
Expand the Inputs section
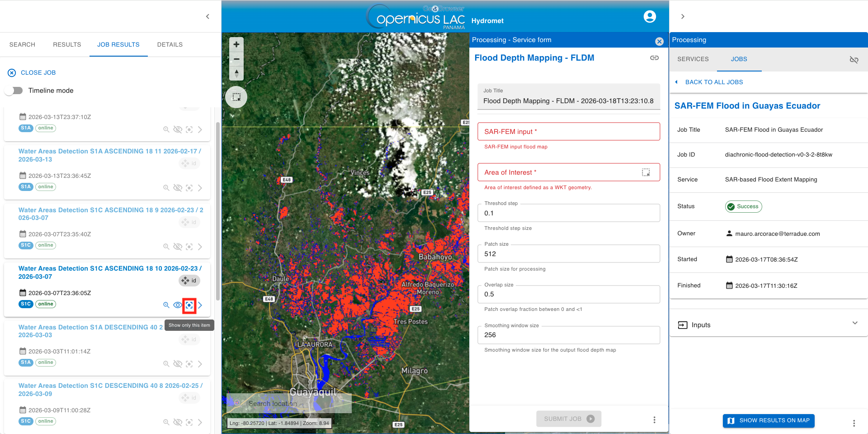tap(854, 324)
